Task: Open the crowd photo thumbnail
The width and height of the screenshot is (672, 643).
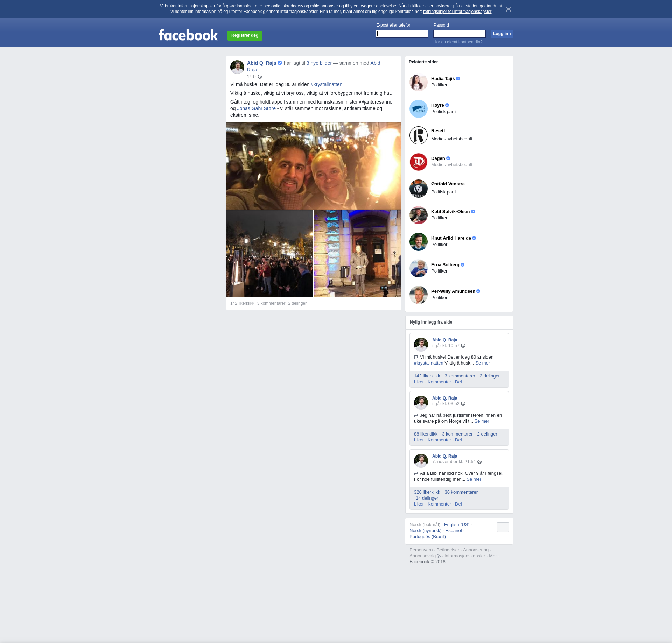Action: tap(269, 254)
